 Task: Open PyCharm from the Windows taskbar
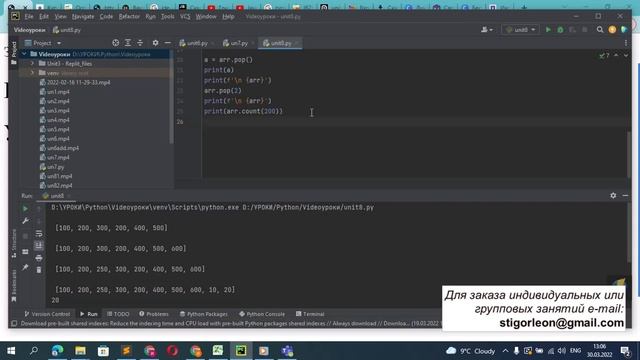[241, 351]
